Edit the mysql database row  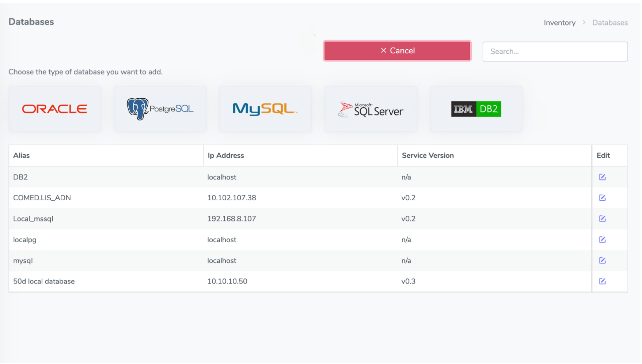tap(602, 261)
